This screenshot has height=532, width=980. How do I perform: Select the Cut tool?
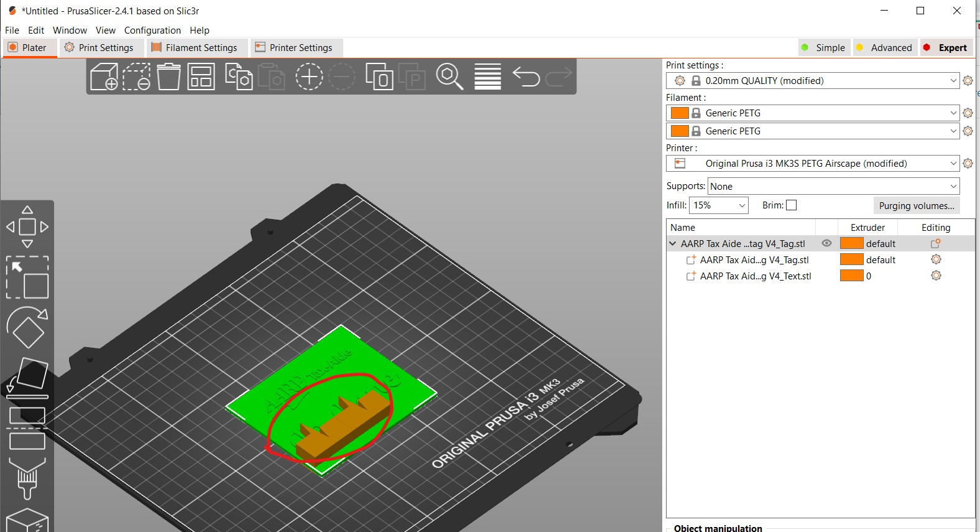pos(27,428)
